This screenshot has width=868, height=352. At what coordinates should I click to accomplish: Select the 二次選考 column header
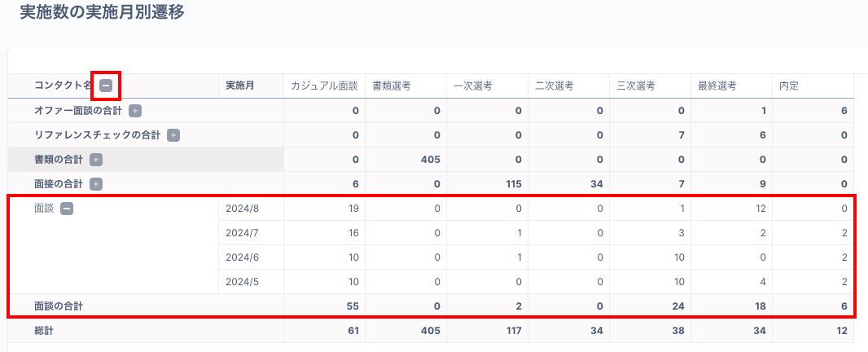click(x=555, y=86)
